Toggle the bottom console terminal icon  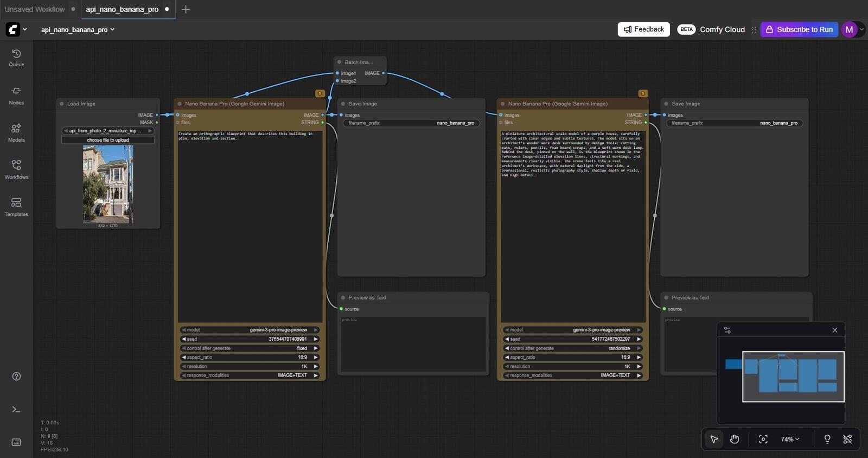16,409
